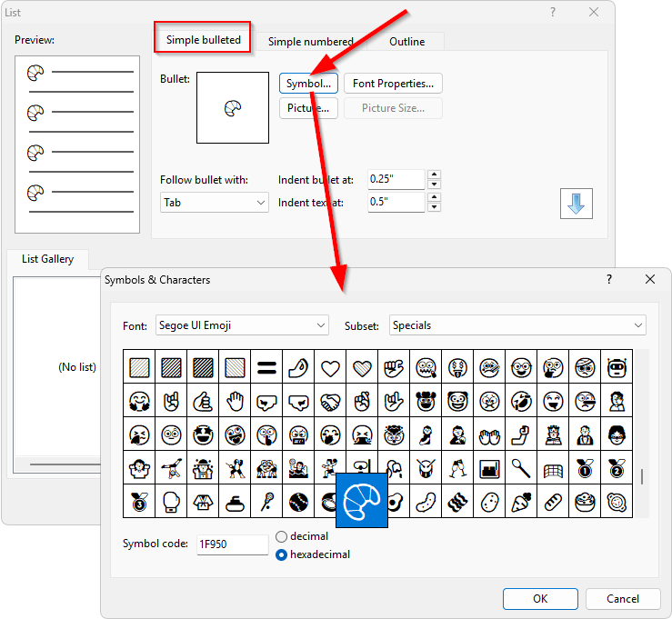Screen dimensions: 672x619
Task: Switch to the Simple bulleted tab
Action: click(203, 40)
